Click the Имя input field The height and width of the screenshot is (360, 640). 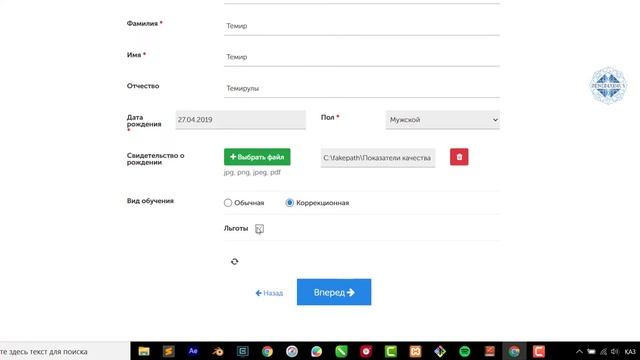point(362,57)
